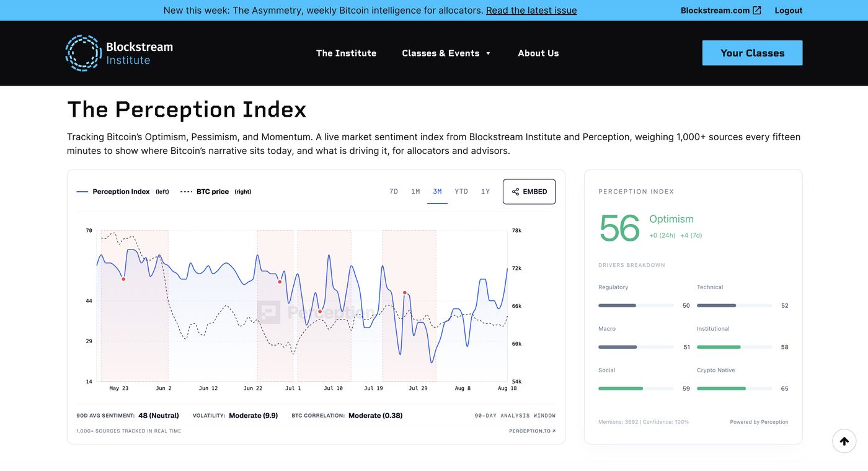Click the Your Classes button
This screenshot has height=471, width=868.
[752, 53]
